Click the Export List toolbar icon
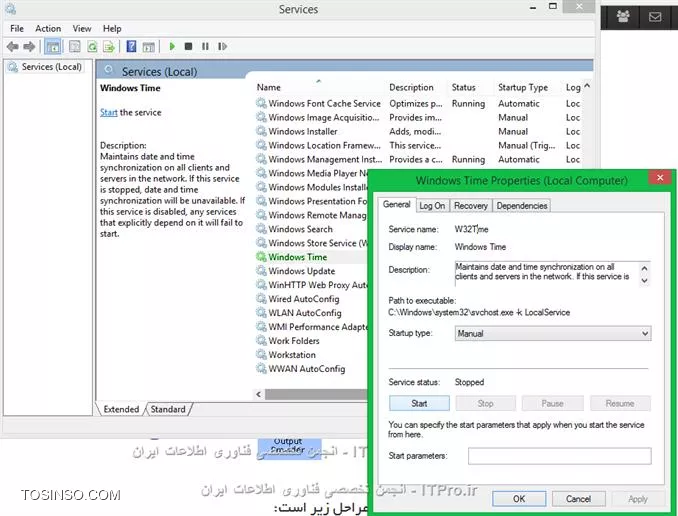 click(109, 46)
